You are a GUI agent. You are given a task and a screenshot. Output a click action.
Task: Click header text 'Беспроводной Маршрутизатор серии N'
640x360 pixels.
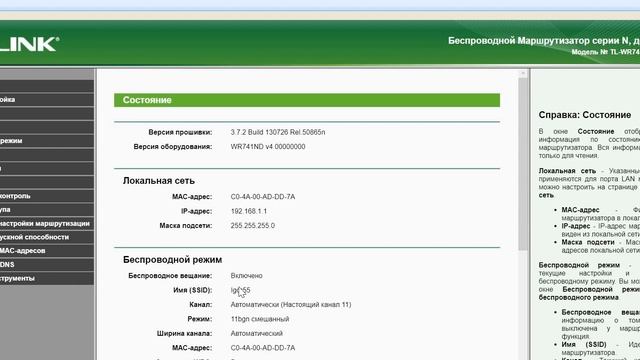pos(539,41)
